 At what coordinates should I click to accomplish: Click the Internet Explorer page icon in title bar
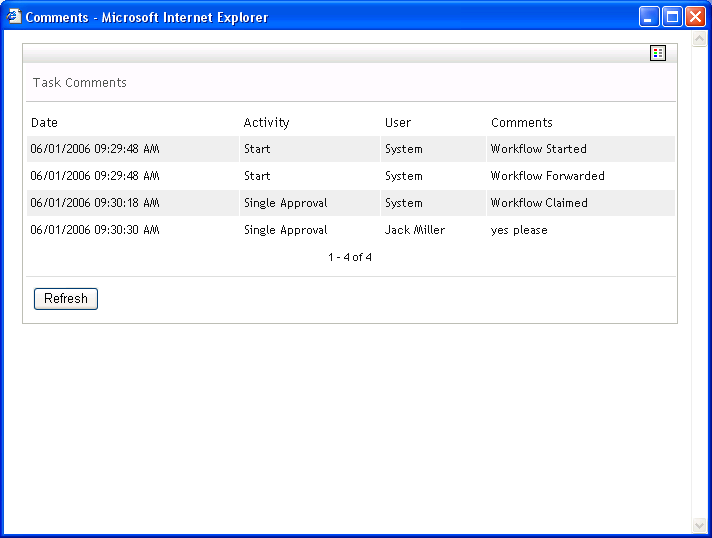pos(13,16)
